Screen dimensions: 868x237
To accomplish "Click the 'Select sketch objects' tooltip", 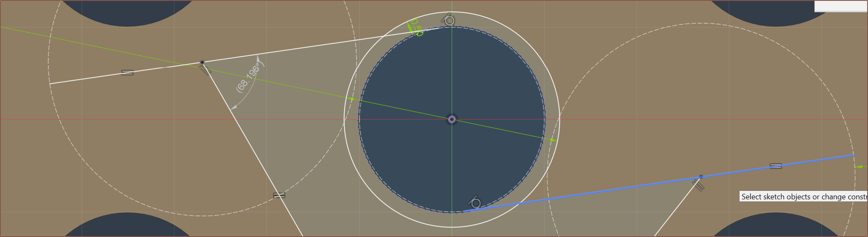I will click(x=803, y=196).
